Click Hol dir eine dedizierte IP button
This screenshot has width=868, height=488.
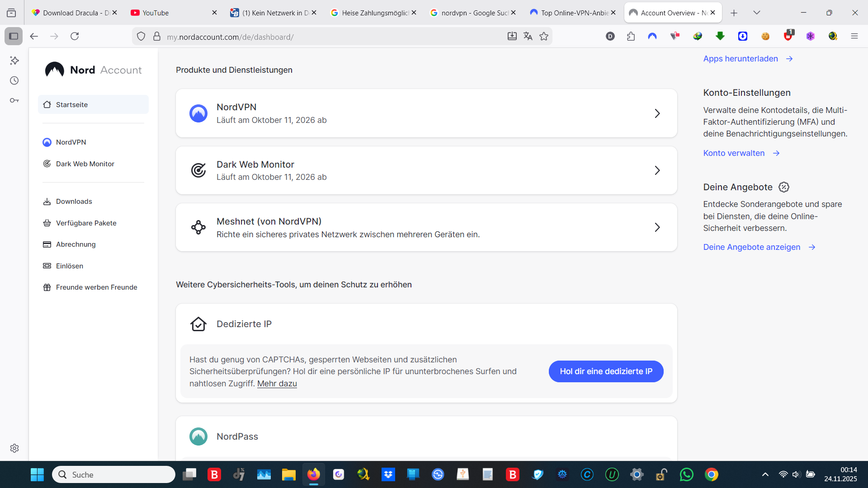(x=606, y=371)
